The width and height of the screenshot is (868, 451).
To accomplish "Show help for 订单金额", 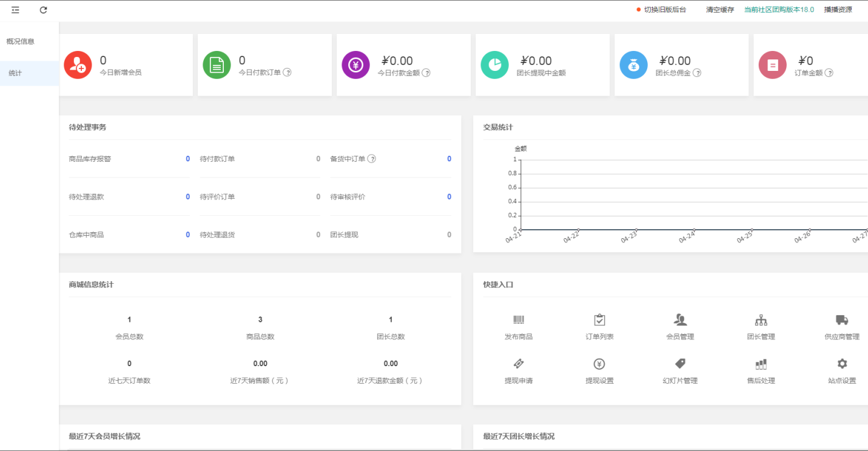I will [829, 73].
